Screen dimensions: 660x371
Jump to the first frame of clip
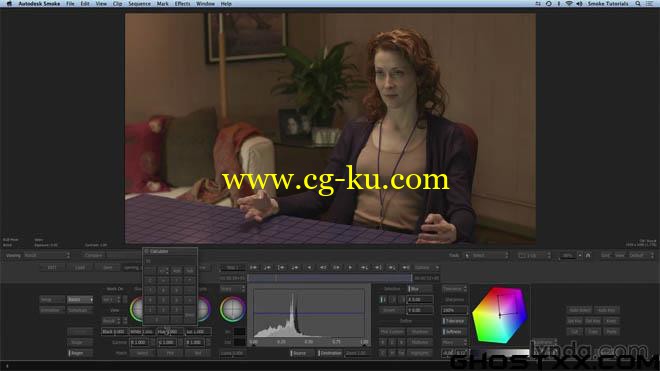pyautogui.click(x=253, y=267)
